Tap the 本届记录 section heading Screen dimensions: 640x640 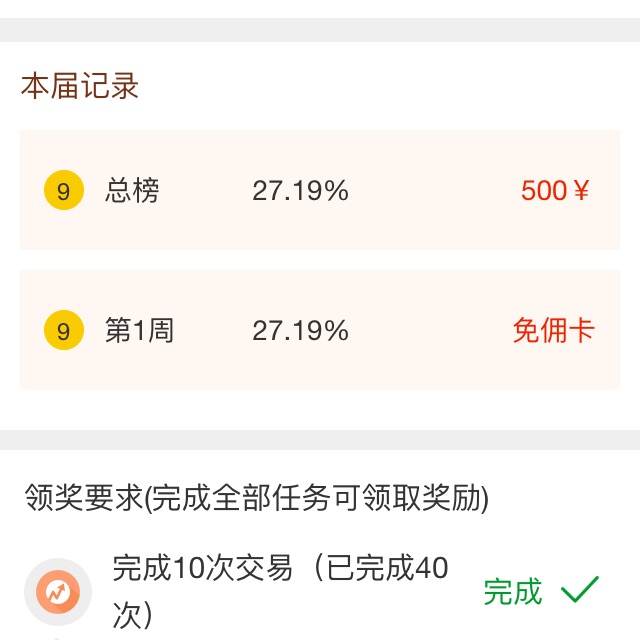[80, 86]
